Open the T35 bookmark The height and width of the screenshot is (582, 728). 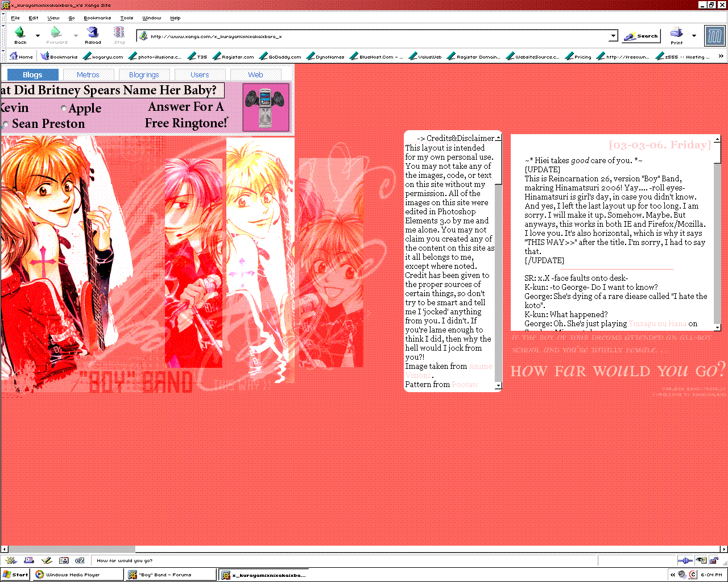(197, 56)
